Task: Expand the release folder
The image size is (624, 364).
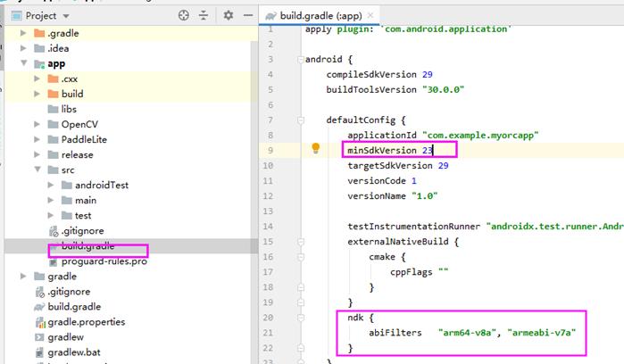Action: [x=37, y=154]
